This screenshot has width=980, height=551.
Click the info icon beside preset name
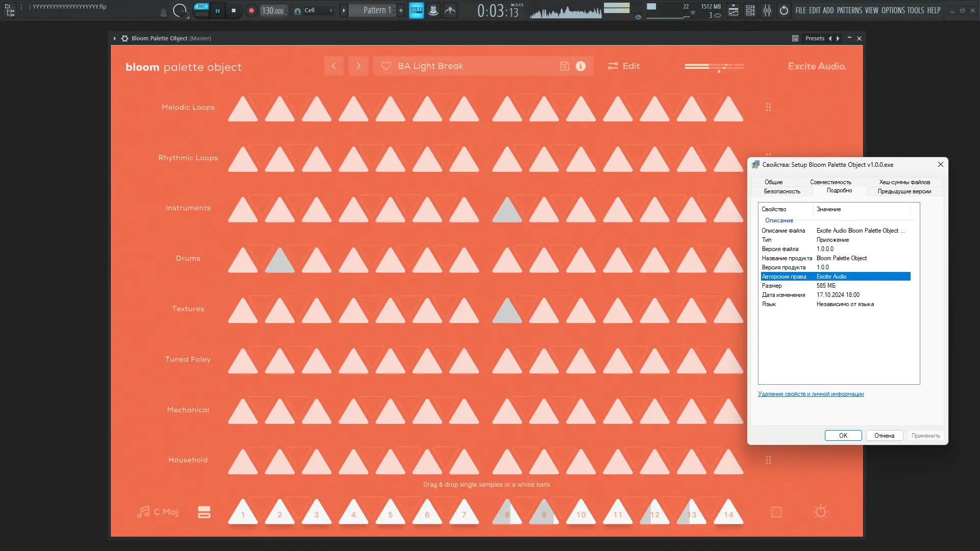pyautogui.click(x=581, y=66)
